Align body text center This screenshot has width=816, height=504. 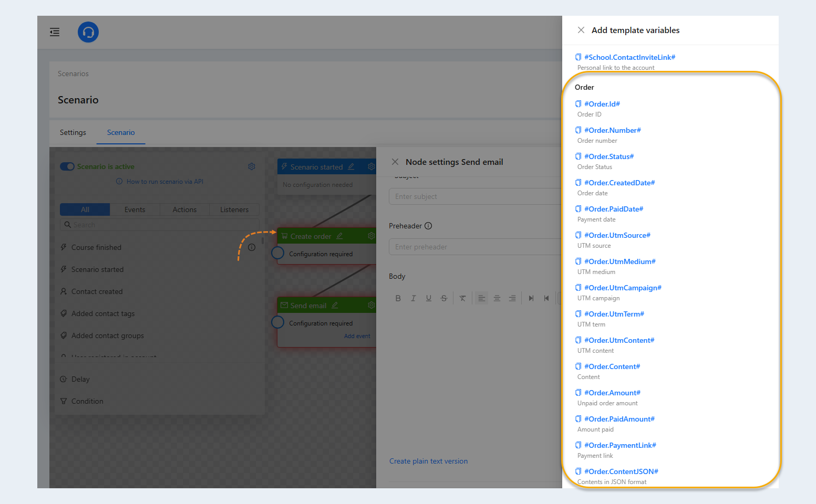[x=497, y=298]
